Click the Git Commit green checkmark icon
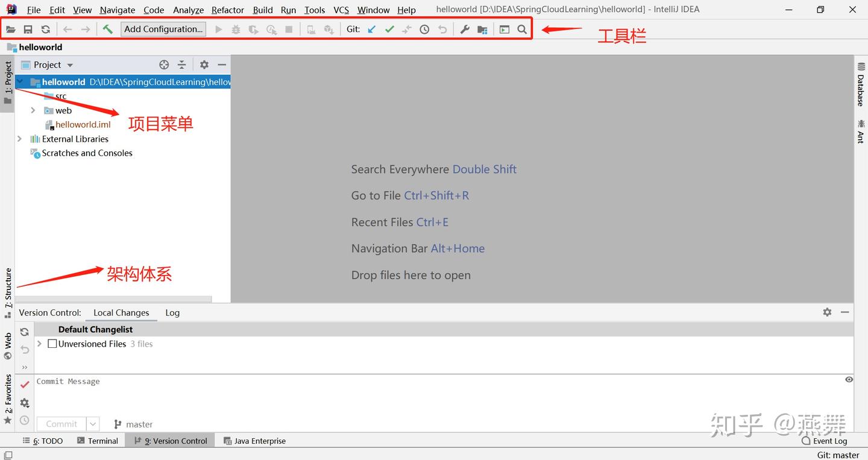868x460 pixels. click(389, 29)
